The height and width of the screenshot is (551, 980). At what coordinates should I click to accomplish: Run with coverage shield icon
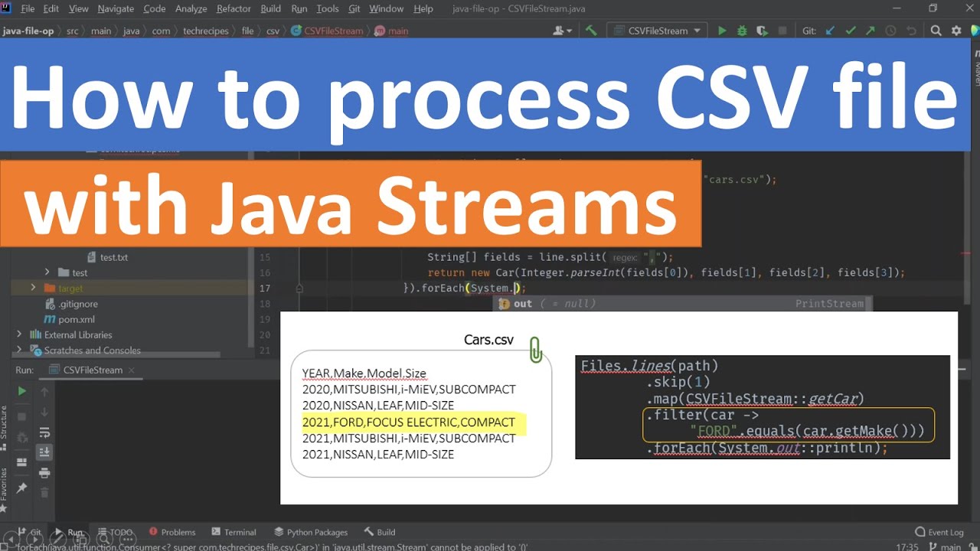click(x=762, y=31)
